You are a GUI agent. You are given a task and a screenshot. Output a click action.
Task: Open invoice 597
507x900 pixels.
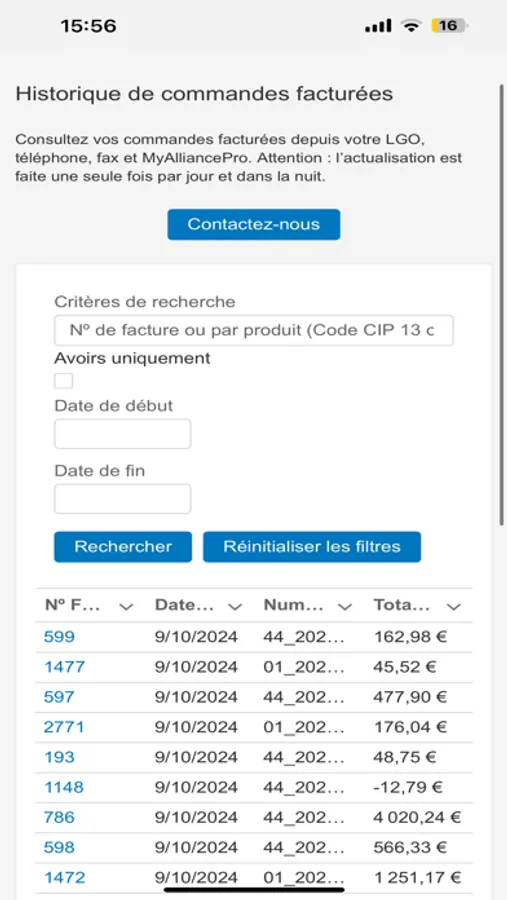tap(59, 697)
